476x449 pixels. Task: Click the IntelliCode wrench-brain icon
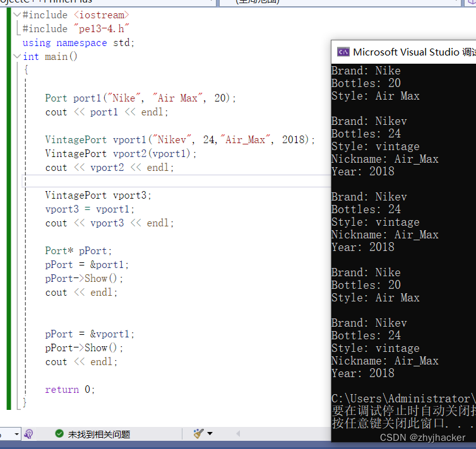coord(28,434)
